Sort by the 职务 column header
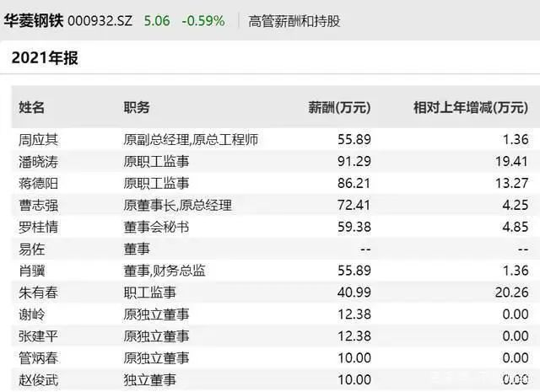This screenshot has width=540, height=392. [137, 108]
